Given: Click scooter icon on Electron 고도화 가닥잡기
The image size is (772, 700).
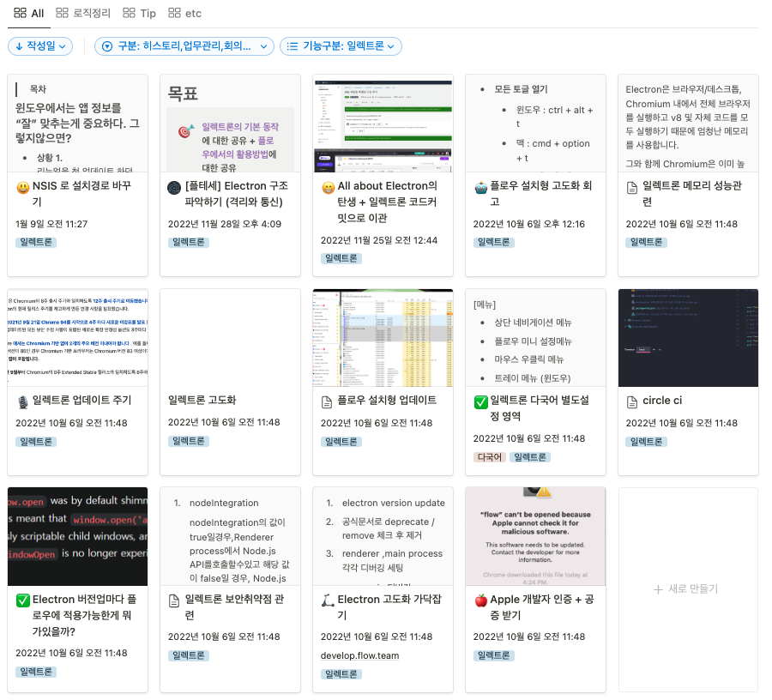Looking at the screenshot, I should [328, 600].
